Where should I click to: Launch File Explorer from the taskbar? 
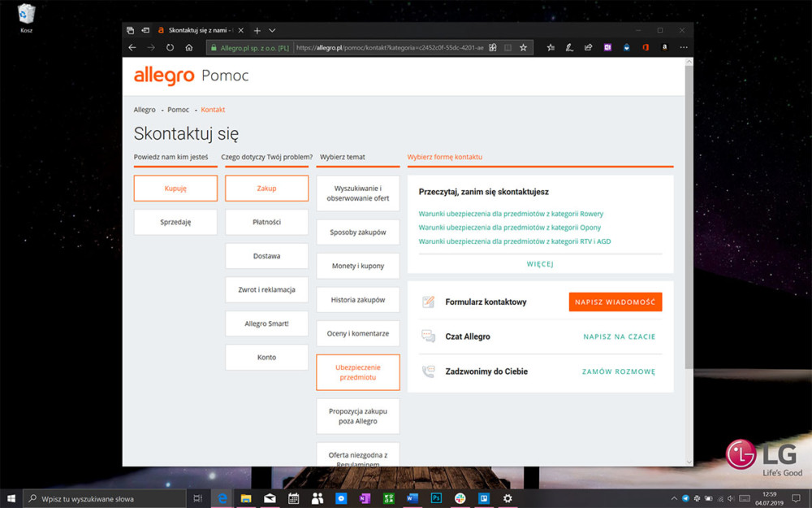[x=246, y=499]
